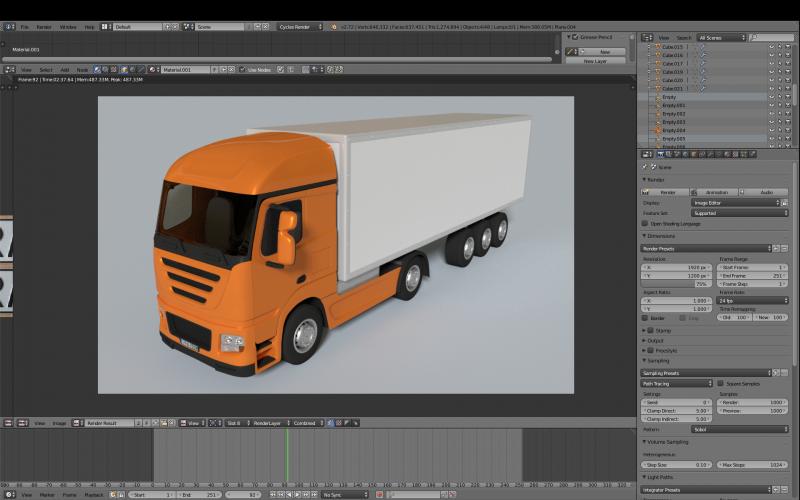800x500 pixels.
Task: Toggle renderability camera for Cube.020
Action: click(x=788, y=80)
